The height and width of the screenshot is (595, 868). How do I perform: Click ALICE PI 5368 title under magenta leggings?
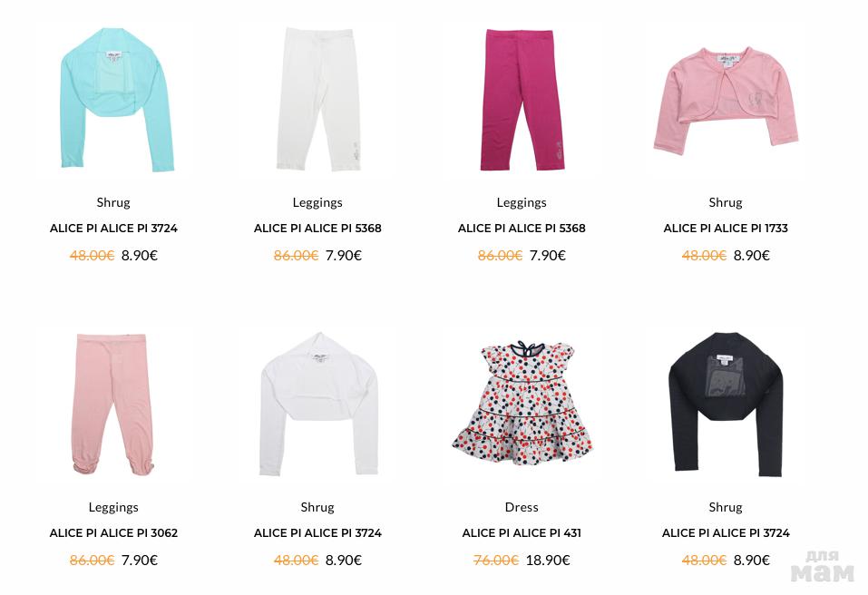(x=522, y=228)
